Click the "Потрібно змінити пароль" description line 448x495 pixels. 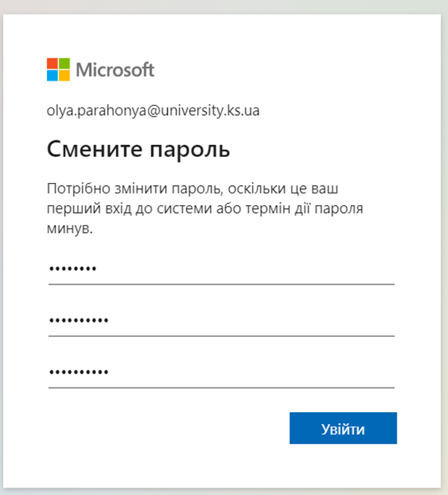pos(193,189)
